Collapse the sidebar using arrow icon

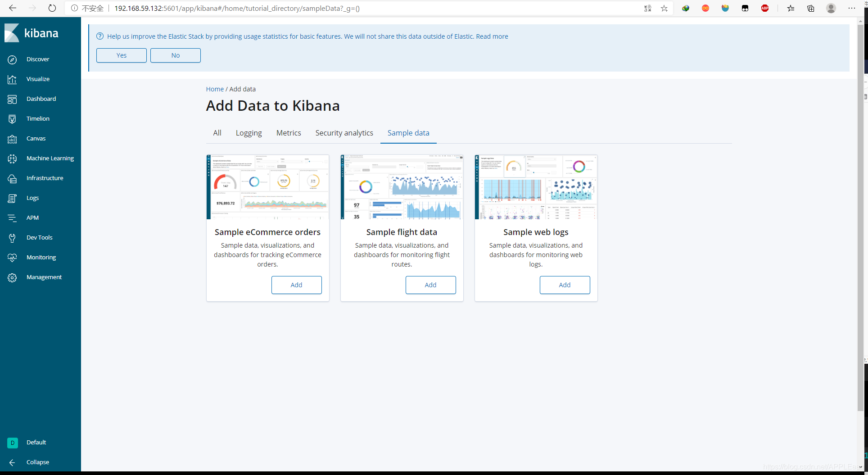coord(12,462)
